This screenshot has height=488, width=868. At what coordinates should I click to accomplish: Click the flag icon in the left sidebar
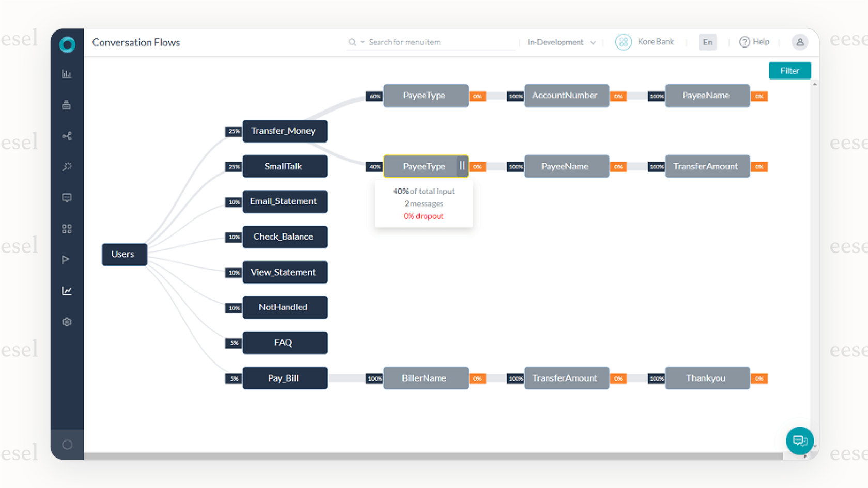tap(67, 259)
